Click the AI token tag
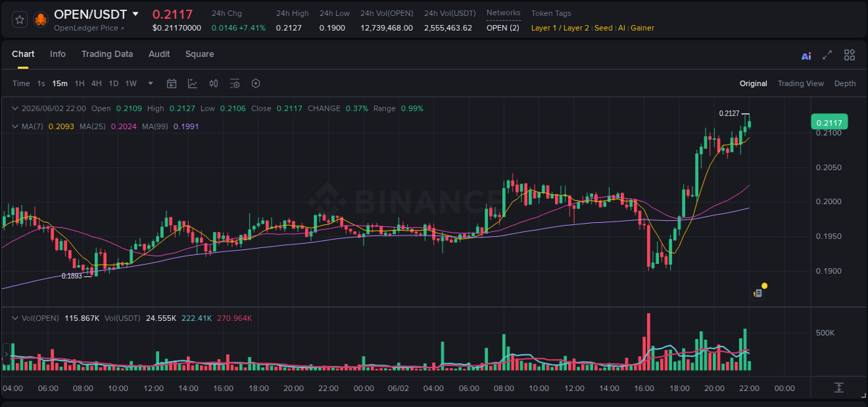The height and width of the screenshot is (407, 868). pyautogui.click(x=621, y=28)
